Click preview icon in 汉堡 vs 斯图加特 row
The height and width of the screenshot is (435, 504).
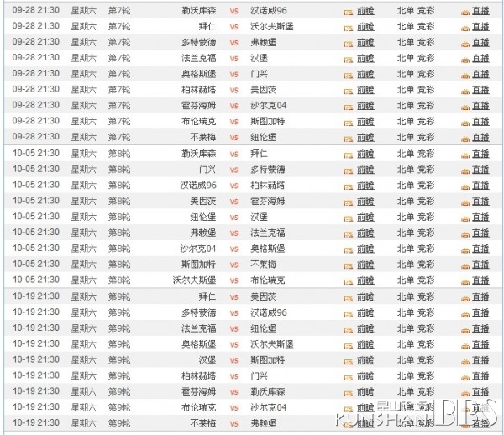pos(348,362)
